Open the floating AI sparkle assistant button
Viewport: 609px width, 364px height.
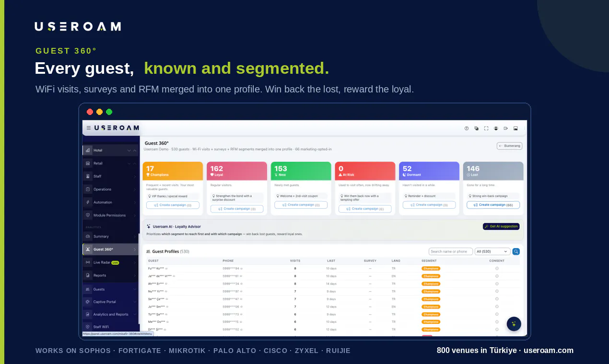[x=514, y=324]
